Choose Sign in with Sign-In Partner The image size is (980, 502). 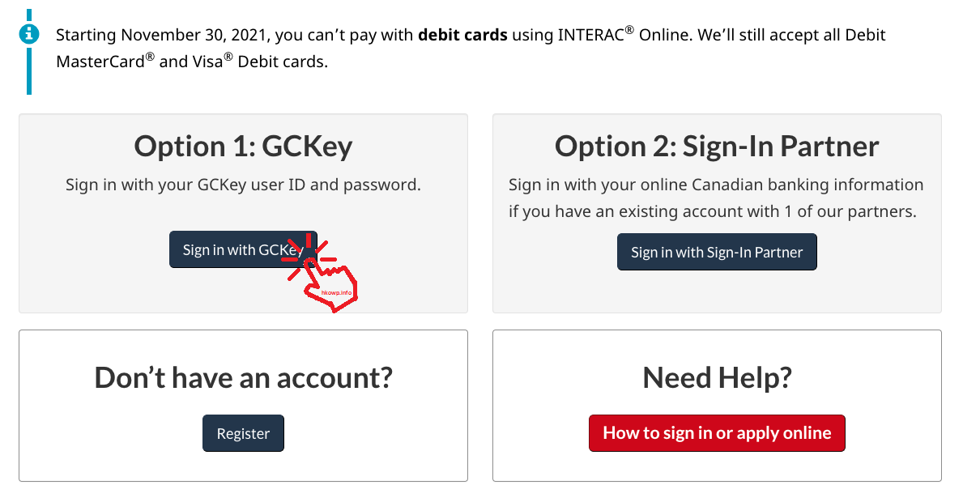(717, 252)
